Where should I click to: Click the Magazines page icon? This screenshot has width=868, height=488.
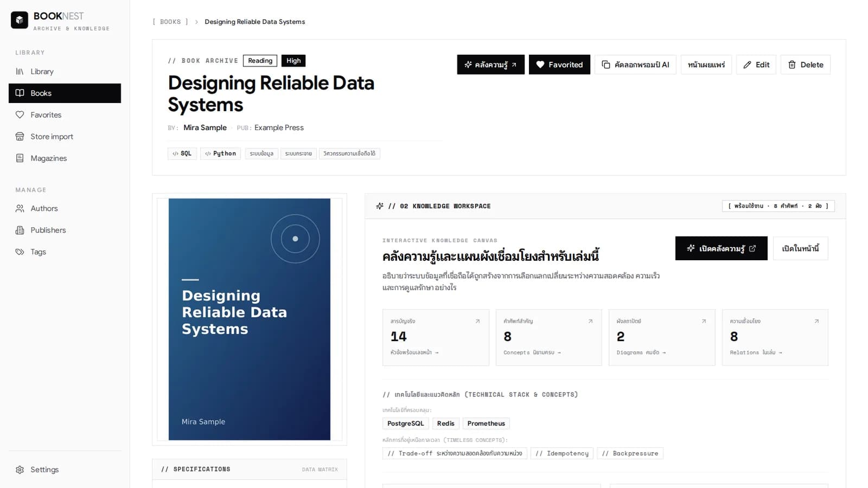(x=20, y=158)
